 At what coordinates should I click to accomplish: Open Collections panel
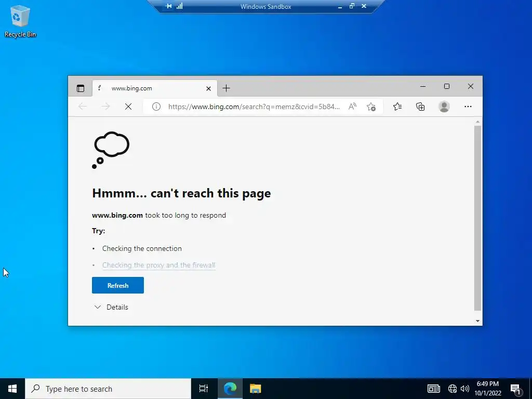point(420,107)
